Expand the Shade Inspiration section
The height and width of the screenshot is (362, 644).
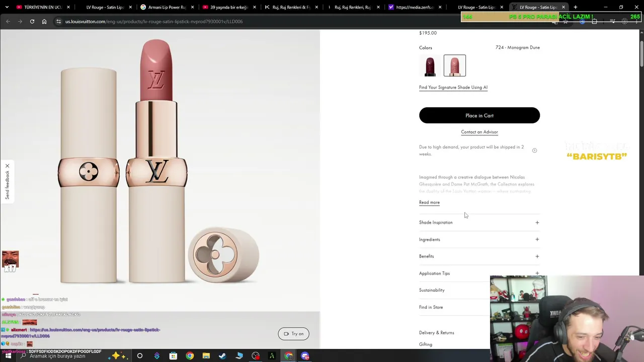479,222
